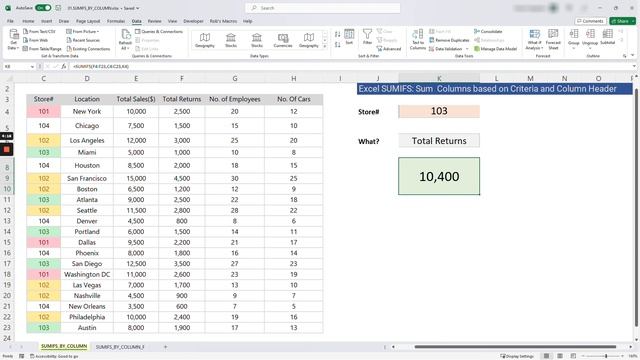Expand the From Picture dropdown
Viewport: 640px width, 360px height.
(83, 31)
